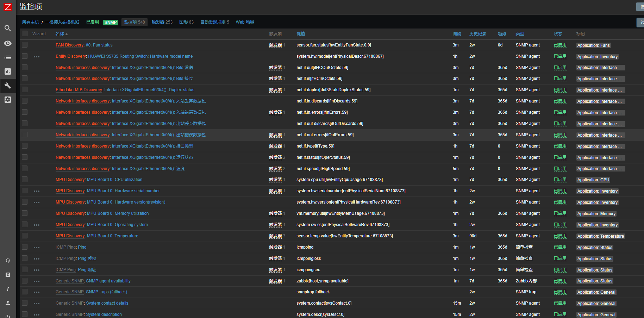Toggle 已启用 status for Fan status row
644x318 pixels.
[560, 45]
